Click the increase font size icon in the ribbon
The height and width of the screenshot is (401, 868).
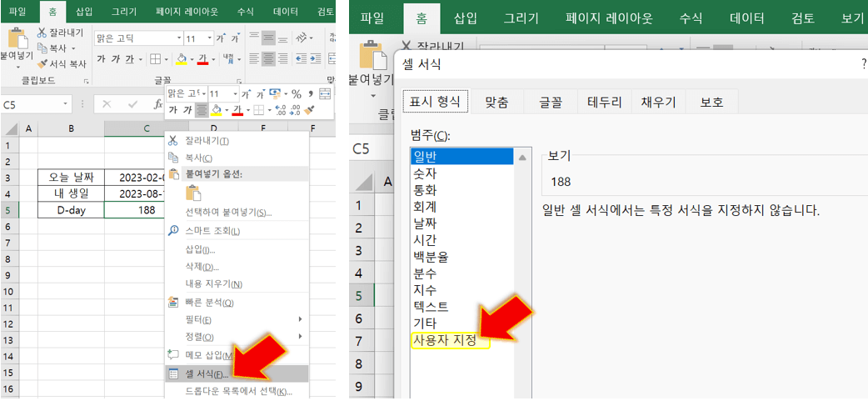coord(220,38)
